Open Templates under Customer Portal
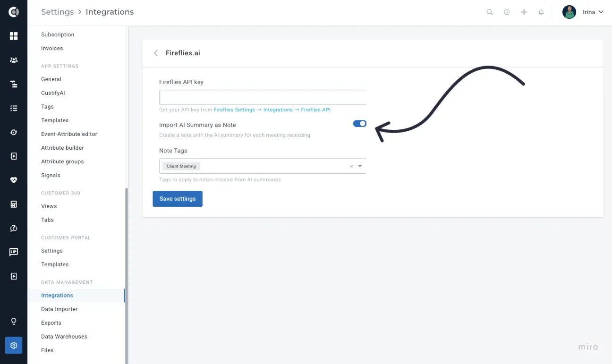612x364 pixels. tap(55, 264)
